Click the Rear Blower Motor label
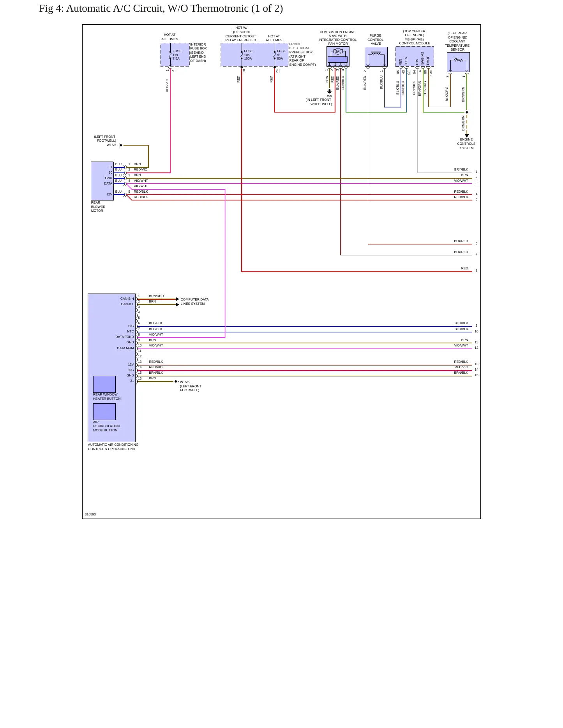 coord(98,207)
